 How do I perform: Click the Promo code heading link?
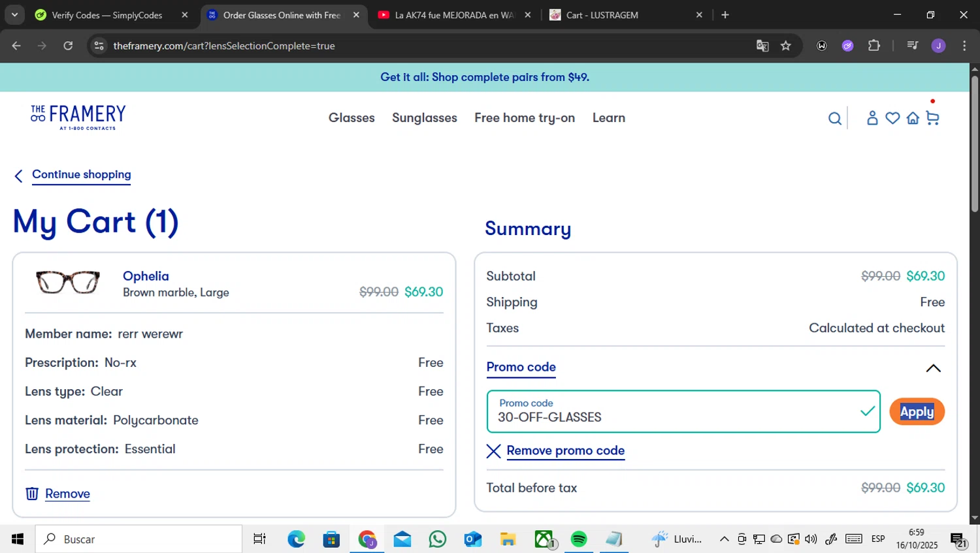521,368
